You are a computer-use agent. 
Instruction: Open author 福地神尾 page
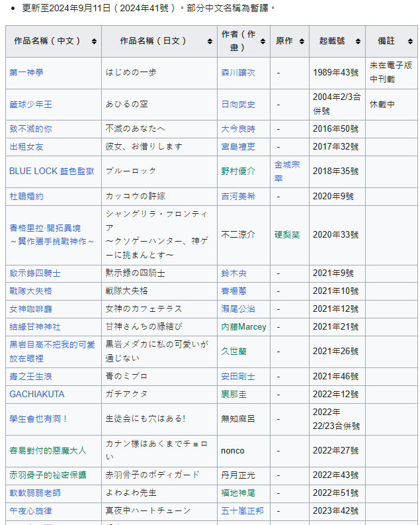coord(238,493)
